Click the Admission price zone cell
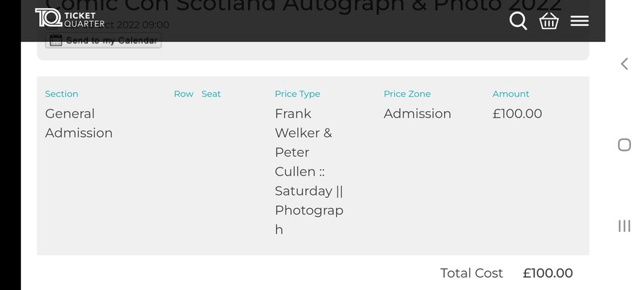Viewport: 644px width, 290px height. (x=417, y=114)
